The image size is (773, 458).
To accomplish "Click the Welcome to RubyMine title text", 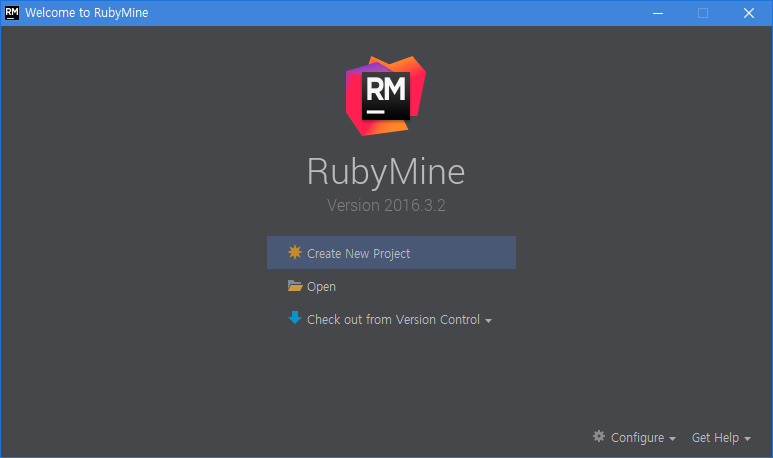I will point(87,13).
